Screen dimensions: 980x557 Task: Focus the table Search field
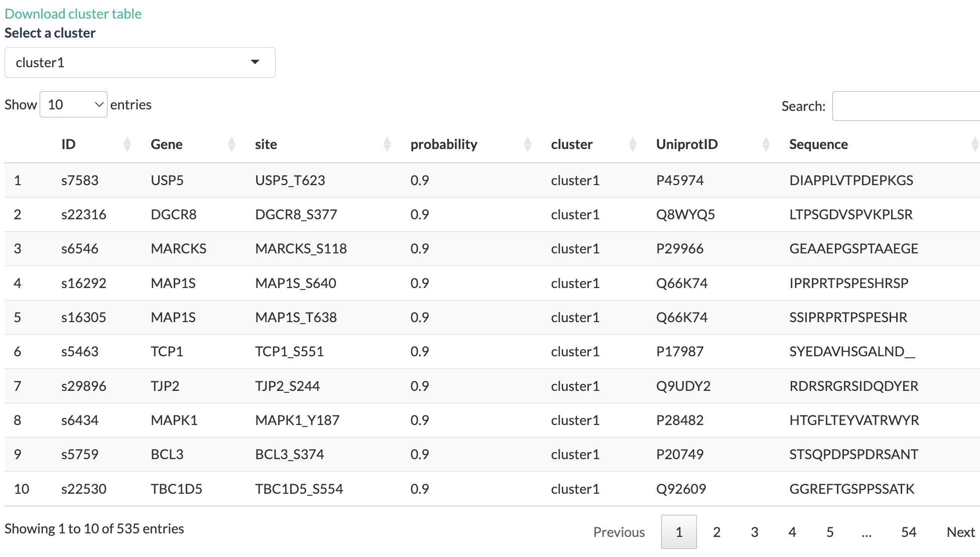906,106
